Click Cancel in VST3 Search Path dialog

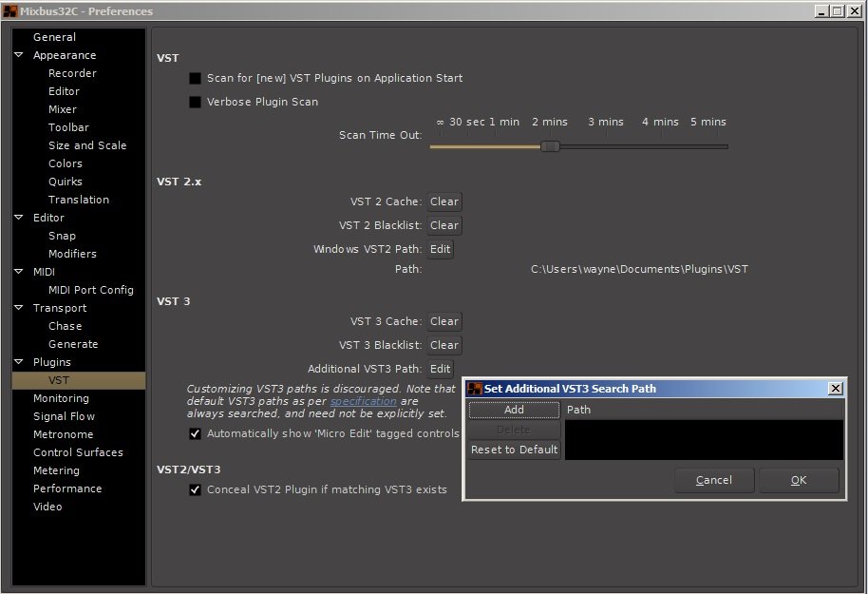click(x=714, y=480)
